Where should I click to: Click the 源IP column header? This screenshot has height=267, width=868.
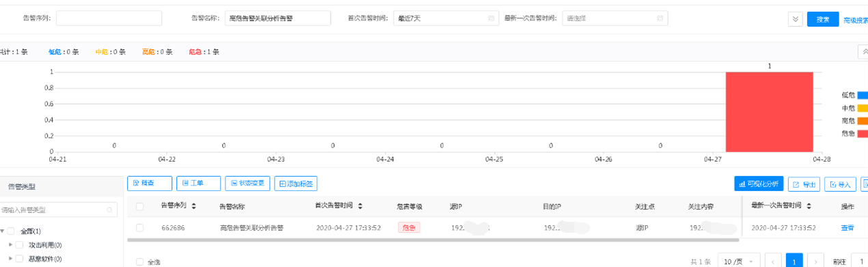[x=456, y=206]
